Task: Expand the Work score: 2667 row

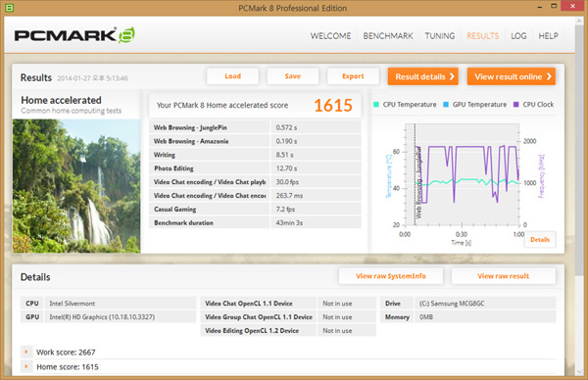Action: coord(26,352)
